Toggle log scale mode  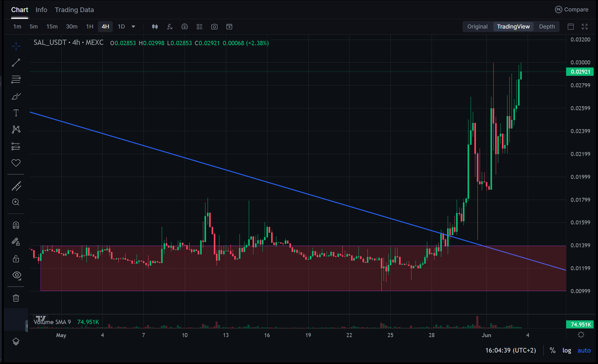[x=567, y=350]
